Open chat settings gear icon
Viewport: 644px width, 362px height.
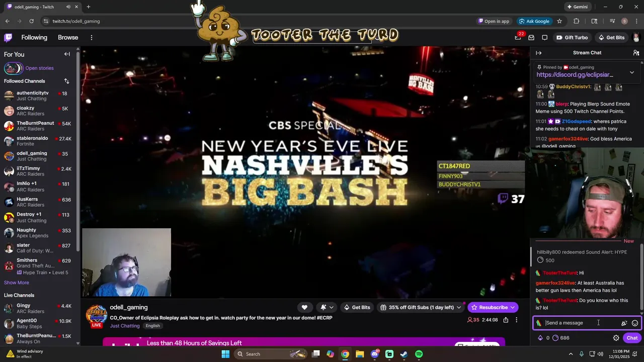pyautogui.click(x=616, y=338)
